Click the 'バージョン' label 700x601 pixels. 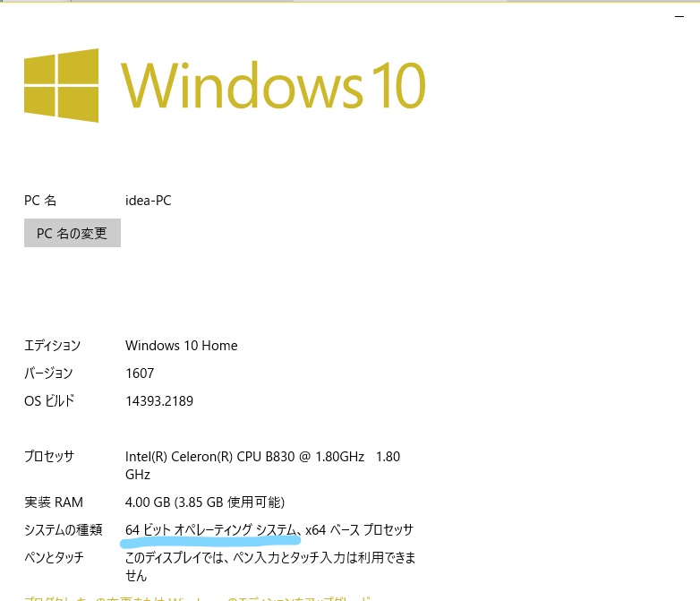(x=48, y=373)
